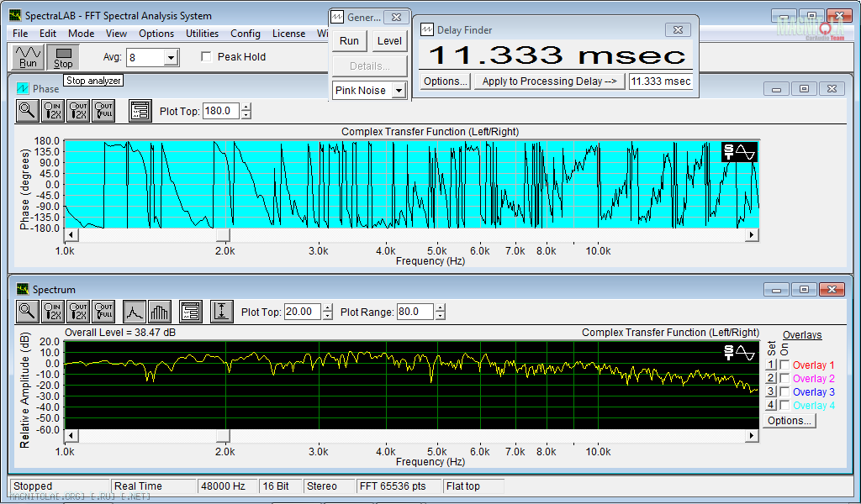Click the signal mode icon on Spectrum plot
Image resolution: width=861 pixels, height=504 pixels.
coord(739,352)
